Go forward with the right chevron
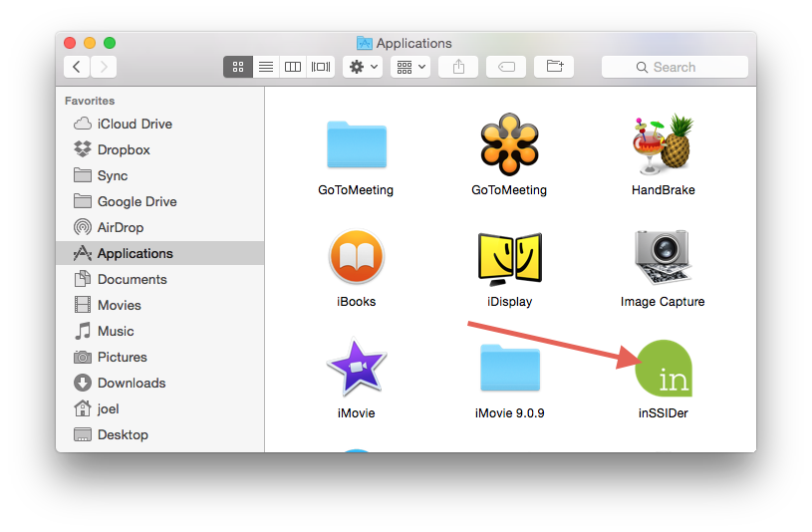812x532 pixels. coord(104,67)
